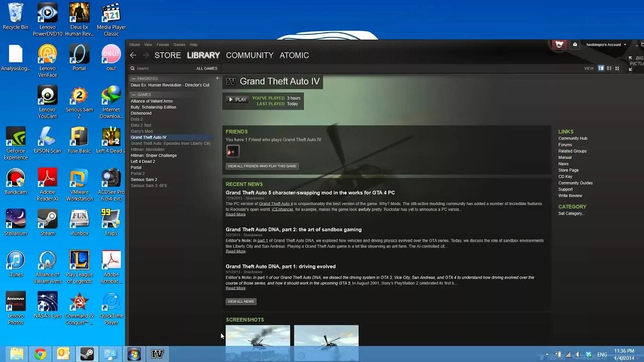Select Left 4 Dead 2 in games list
This screenshot has height=362, width=644.
[x=143, y=161]
